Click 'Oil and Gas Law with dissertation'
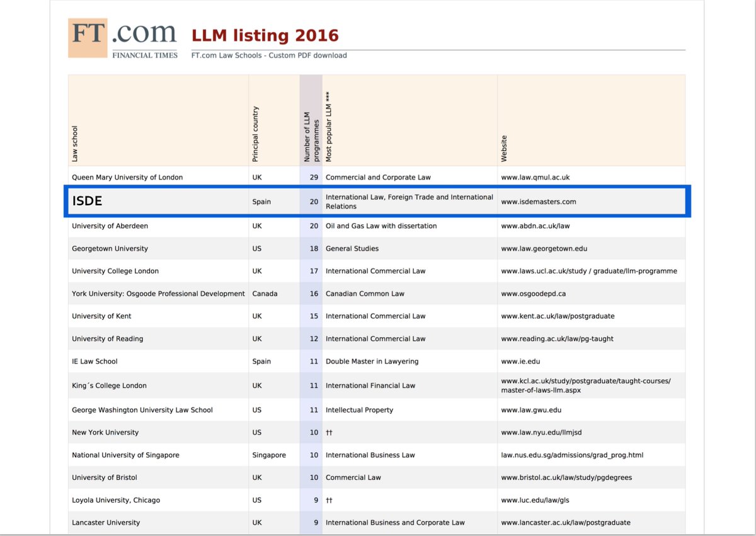 point(381,225)
